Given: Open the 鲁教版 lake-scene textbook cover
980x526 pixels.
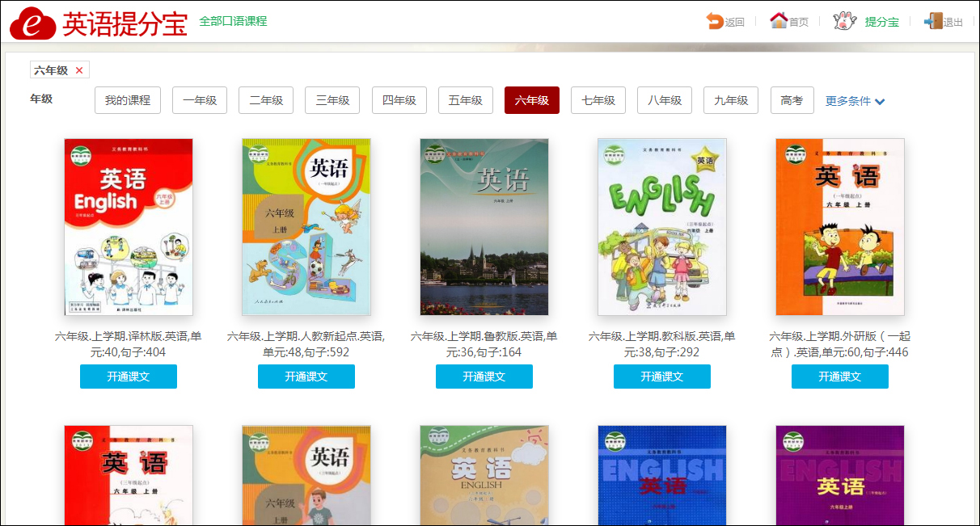Looking at the screenshot, I should point(484,227).
